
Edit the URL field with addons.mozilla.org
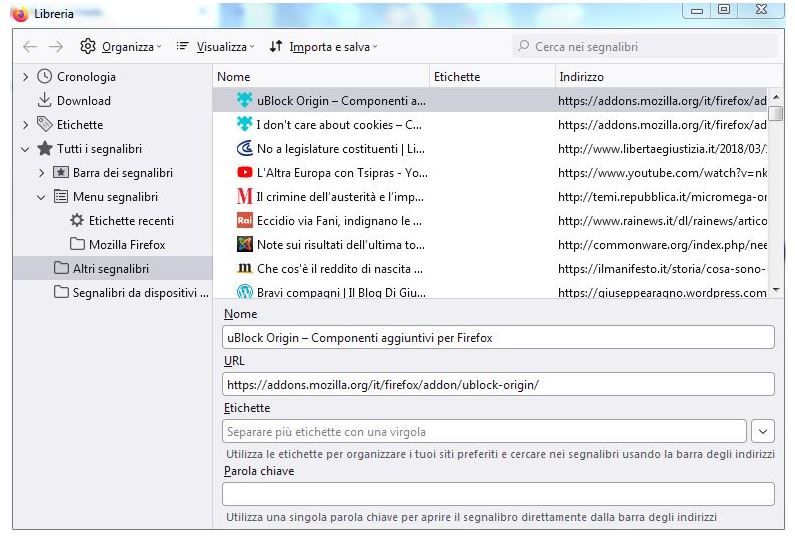(498, 384)
